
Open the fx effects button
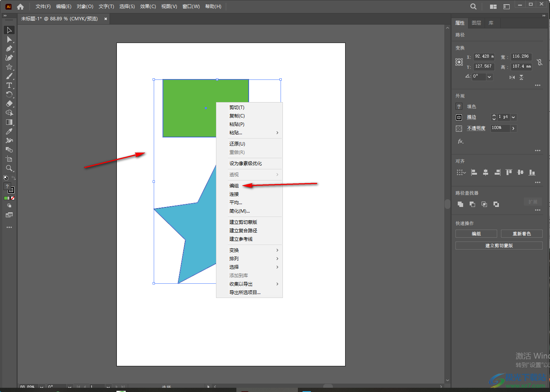(x=460, y=141)
